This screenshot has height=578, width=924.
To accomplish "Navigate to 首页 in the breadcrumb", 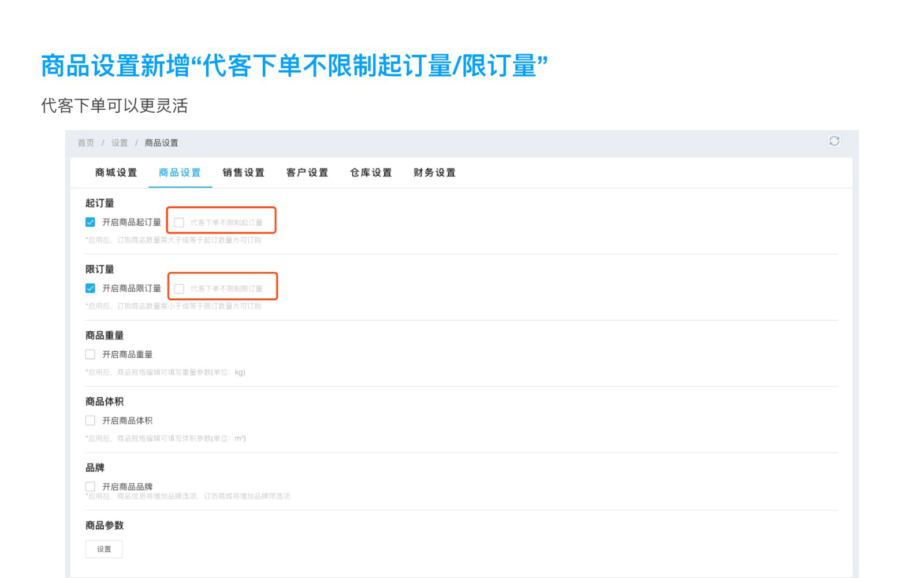I will tap(86, 143).
